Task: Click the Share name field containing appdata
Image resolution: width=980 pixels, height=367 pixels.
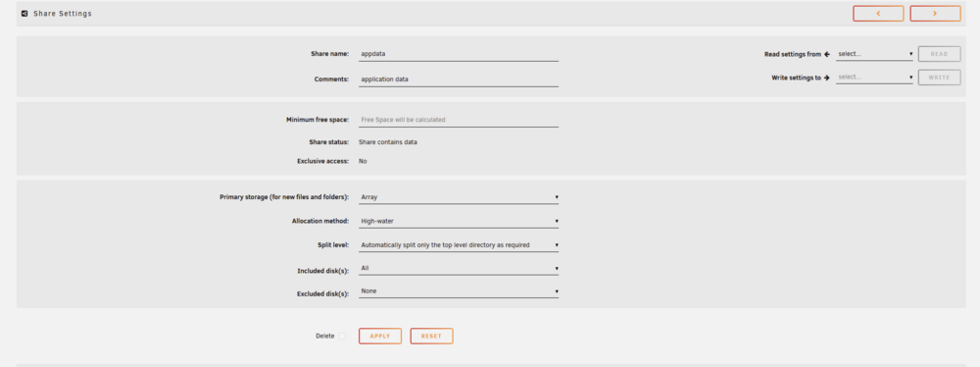Action: tap(458, 54)
